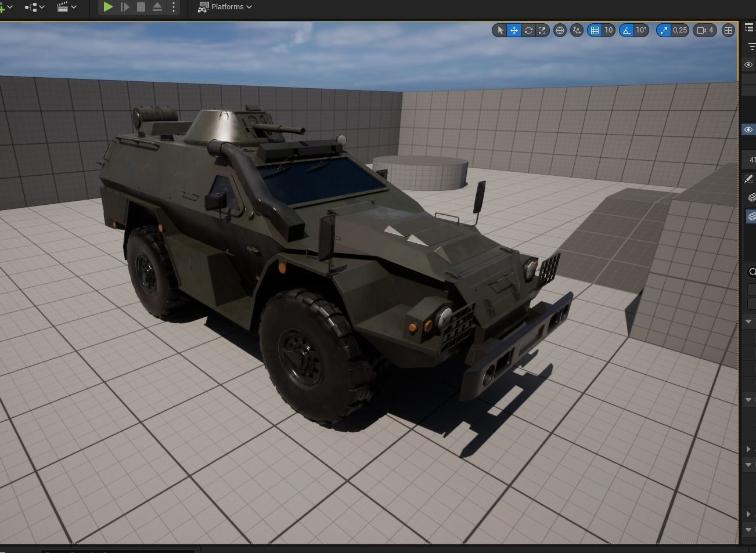The image size is (756, 553).
Task: Select the unhighlighted cube icon in right panel
Action: tap(751, 198)
